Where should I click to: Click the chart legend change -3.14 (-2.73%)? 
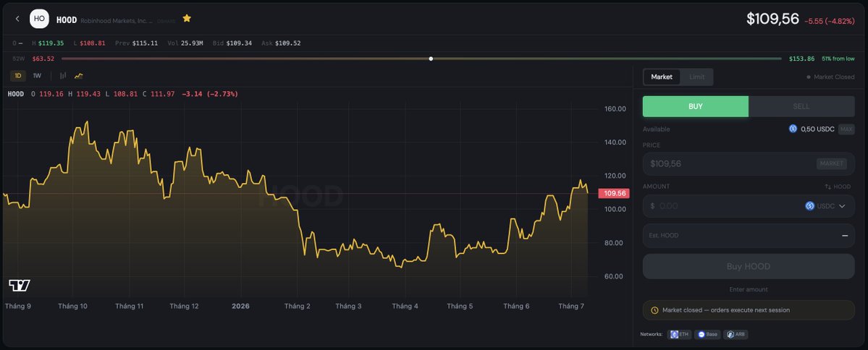click(x=210, y=94)
